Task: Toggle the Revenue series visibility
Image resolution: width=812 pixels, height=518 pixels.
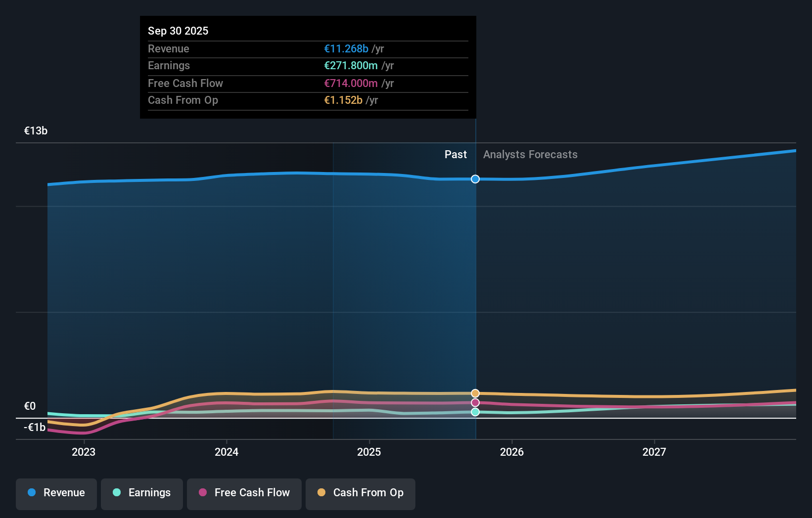Action: [56, 494]
